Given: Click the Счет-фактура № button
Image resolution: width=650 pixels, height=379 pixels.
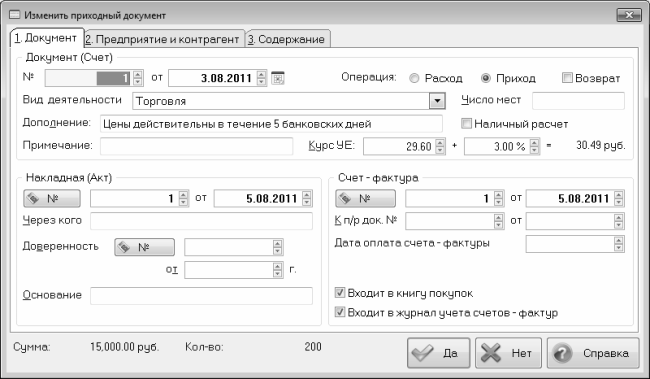Looking at the screenshot, I should click(365, 199).
